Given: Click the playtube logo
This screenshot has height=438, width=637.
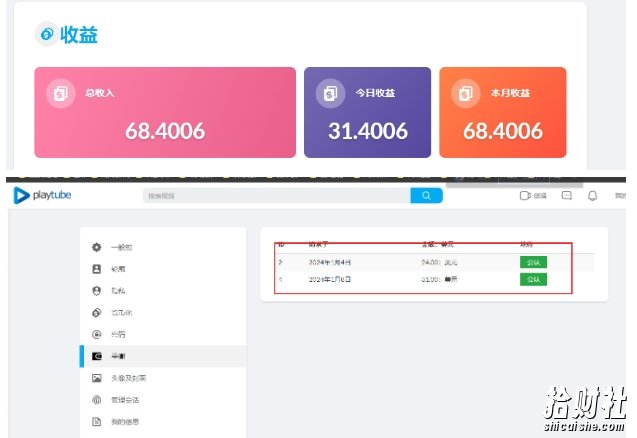Looking at the screenshot, I should (x=42, y=195).
